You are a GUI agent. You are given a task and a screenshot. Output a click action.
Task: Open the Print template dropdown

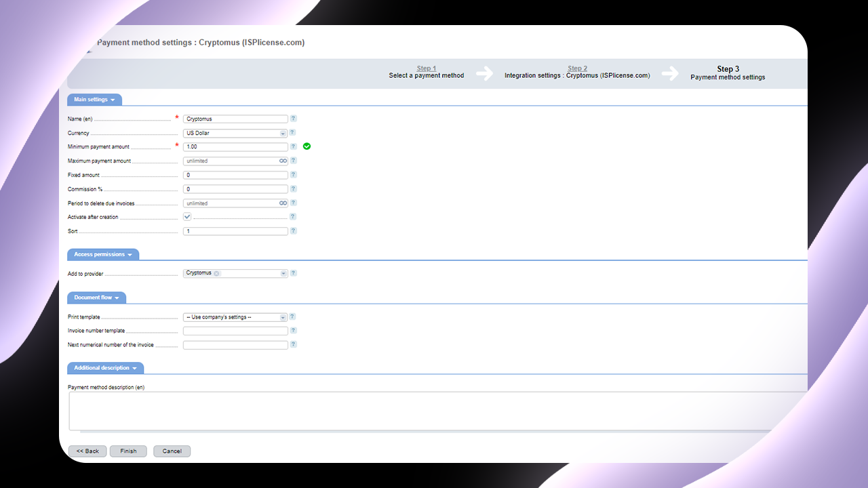pos(235,317)
